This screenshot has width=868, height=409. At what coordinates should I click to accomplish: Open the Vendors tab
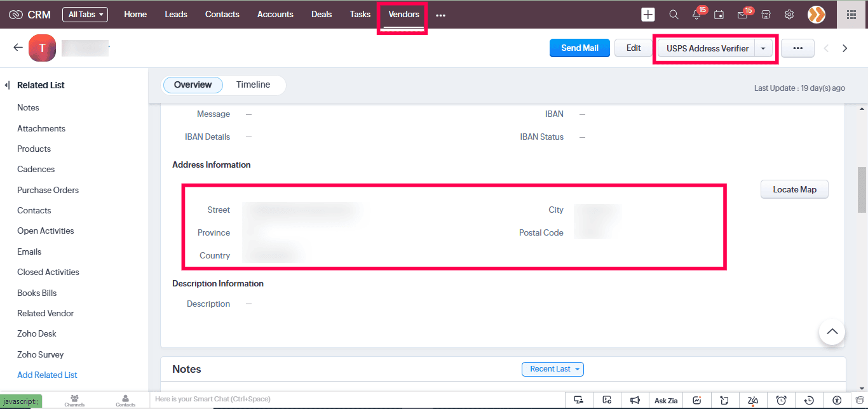click(x=403, y=14)
